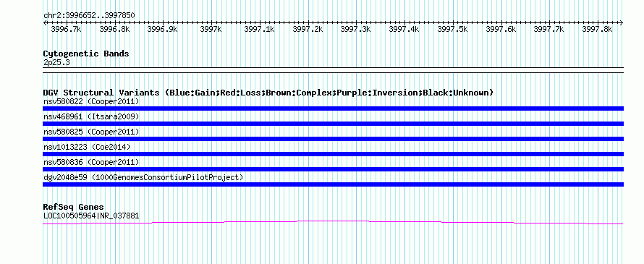Image resolution: width=644 pixels, height=264 pixels.
Task: Open gene LOC100505964|NR_037881 label
Action: (91, 216)
